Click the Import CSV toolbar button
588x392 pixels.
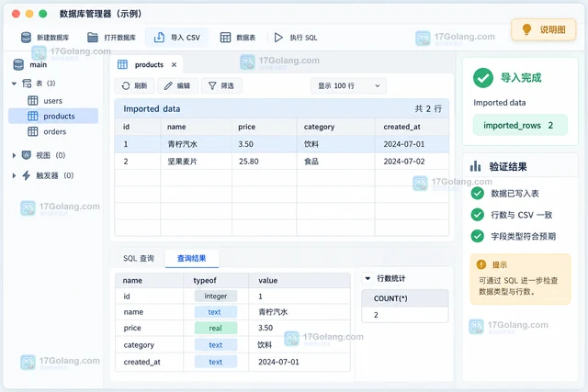click(176, 38)
